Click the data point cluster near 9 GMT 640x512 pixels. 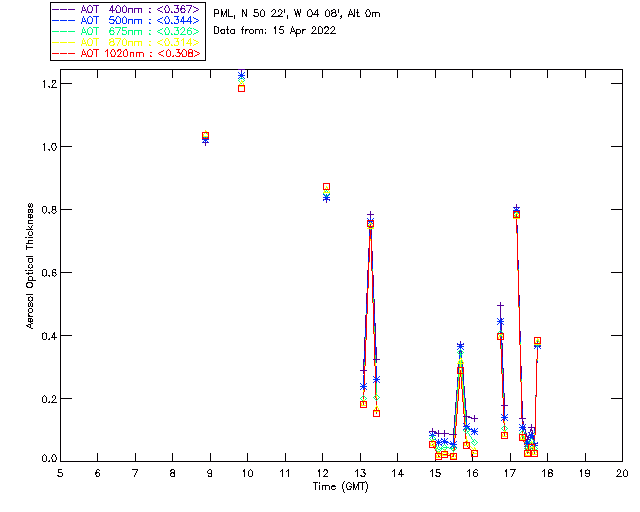(205, 137)
